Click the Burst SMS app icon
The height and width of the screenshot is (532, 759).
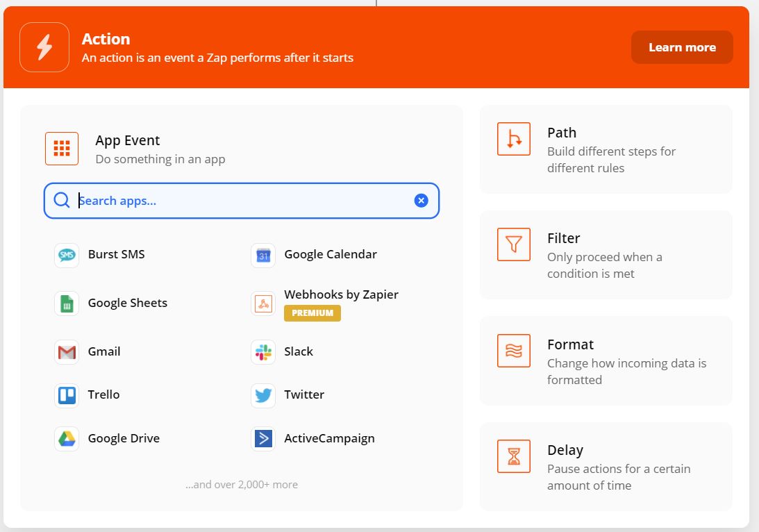[67, 255]
